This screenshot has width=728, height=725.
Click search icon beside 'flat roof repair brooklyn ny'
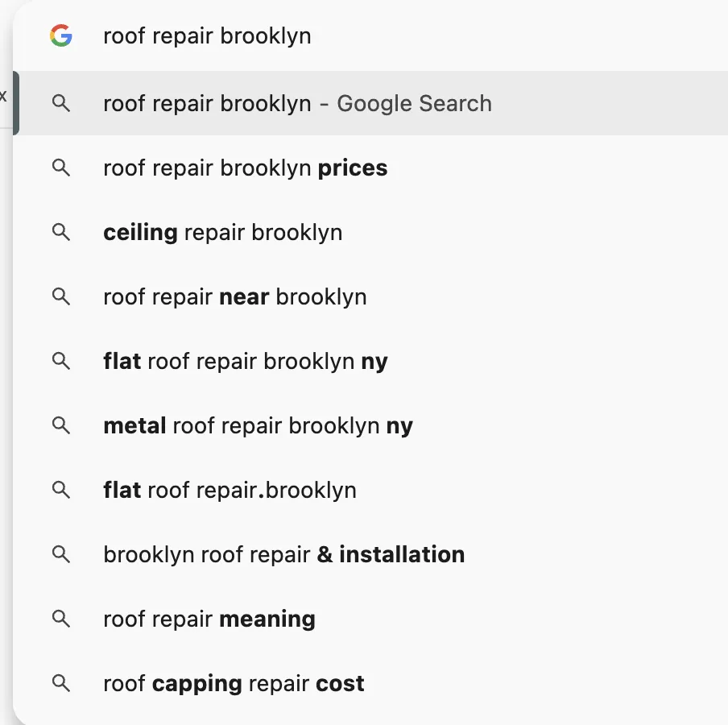[61, 361]
